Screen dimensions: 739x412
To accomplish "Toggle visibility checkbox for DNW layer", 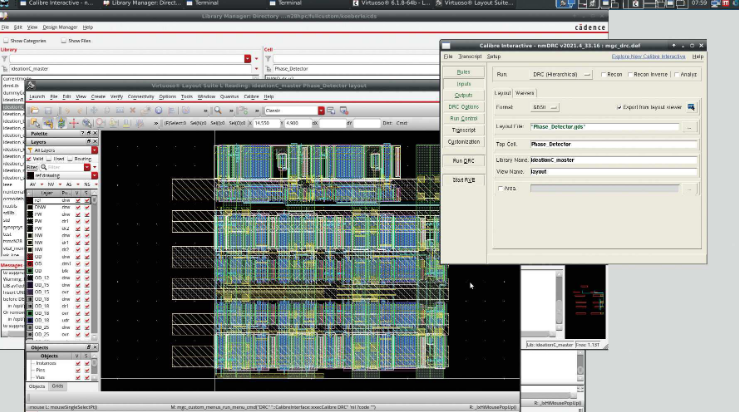I will click(x=78, y=207).
